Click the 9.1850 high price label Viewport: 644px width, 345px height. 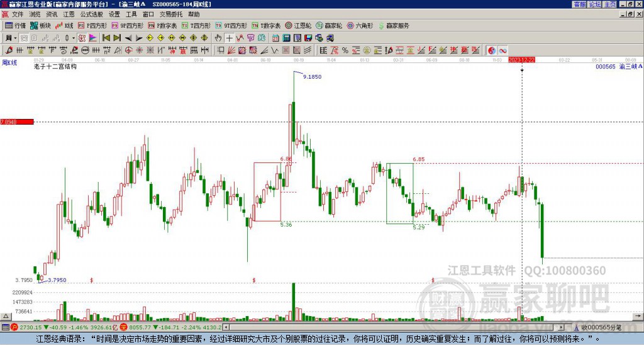tap(312, 77)
